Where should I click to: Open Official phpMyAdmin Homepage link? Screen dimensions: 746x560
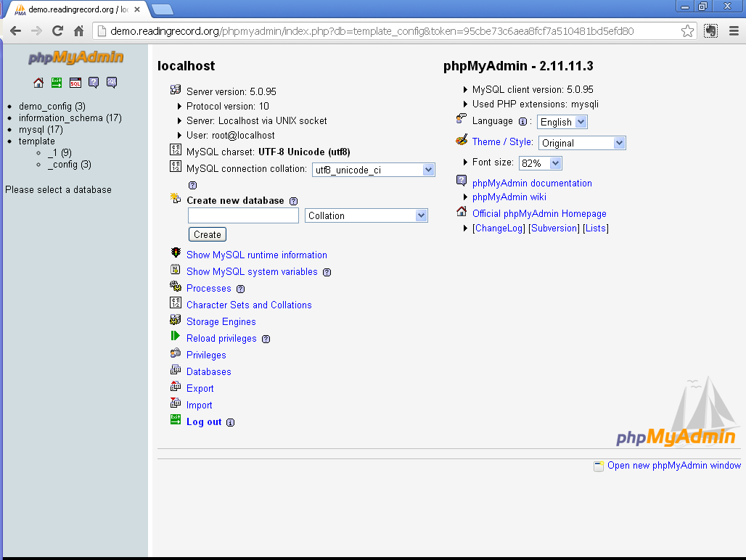(x=539, y=213)
